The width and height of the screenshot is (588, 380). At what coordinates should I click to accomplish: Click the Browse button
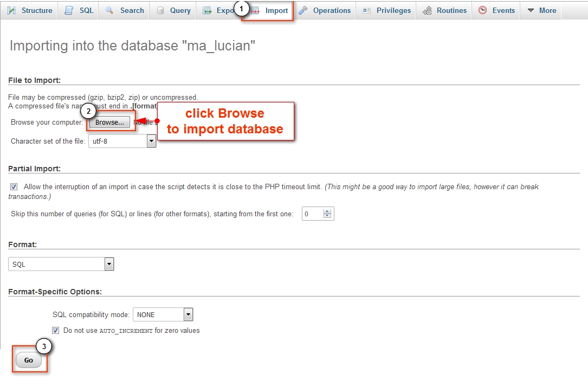coord(111,123)
